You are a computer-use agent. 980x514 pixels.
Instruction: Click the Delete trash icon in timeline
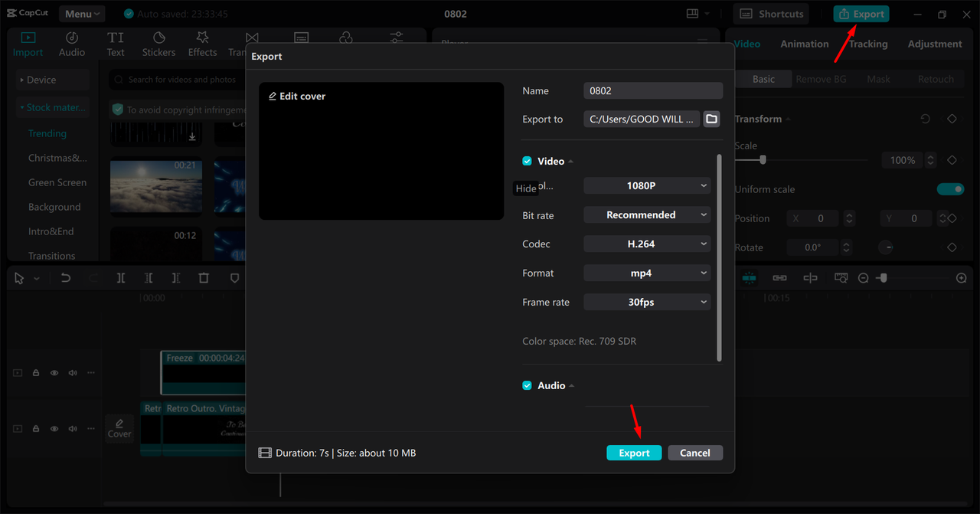tap(204, 278)
